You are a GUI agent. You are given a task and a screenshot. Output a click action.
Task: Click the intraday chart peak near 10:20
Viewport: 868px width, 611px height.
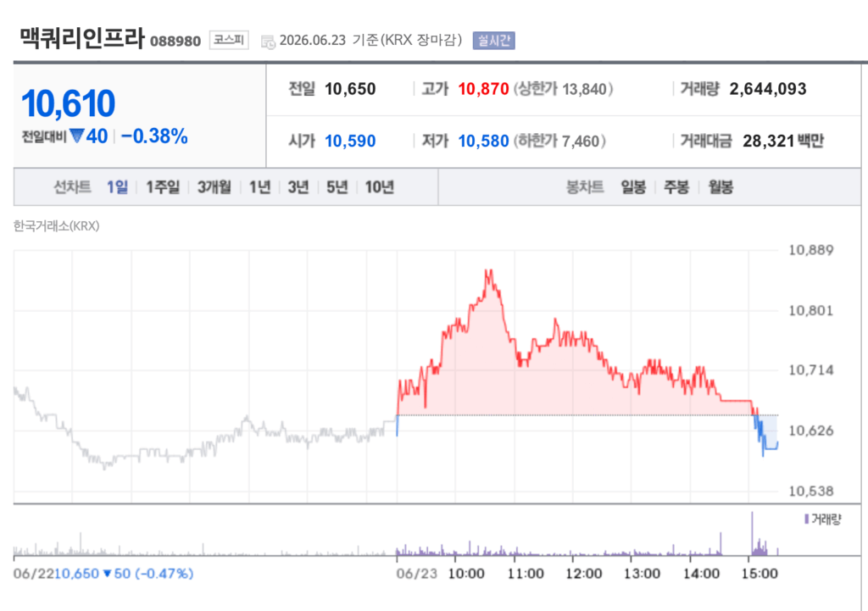click(x=489, y=271)
